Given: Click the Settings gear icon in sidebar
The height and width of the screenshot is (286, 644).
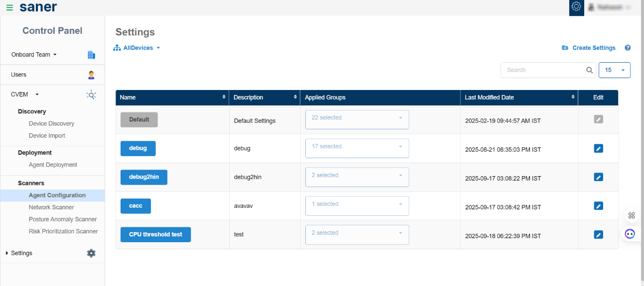Looking at the screenshot, I should pos(91,253).
